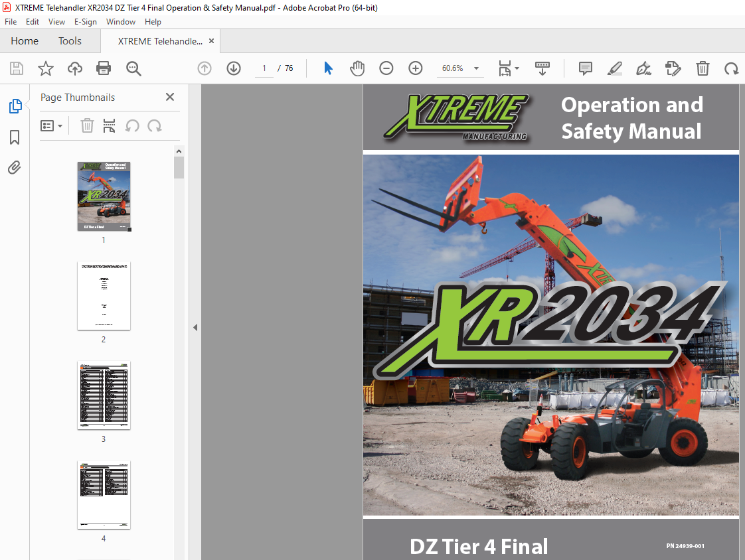Go to the previous page
Viewport: 745px width, 560px height.
coord(205,68)
